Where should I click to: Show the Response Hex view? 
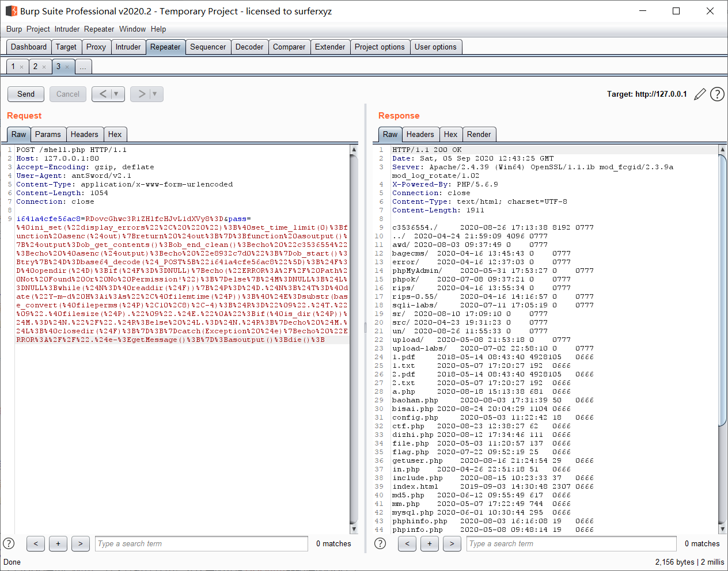coord(451,135)
